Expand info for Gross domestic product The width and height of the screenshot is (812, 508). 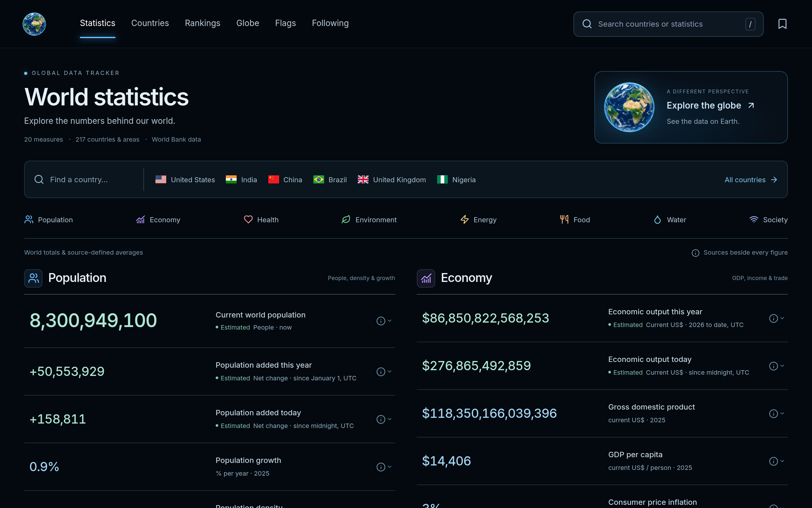pos(776,414)
